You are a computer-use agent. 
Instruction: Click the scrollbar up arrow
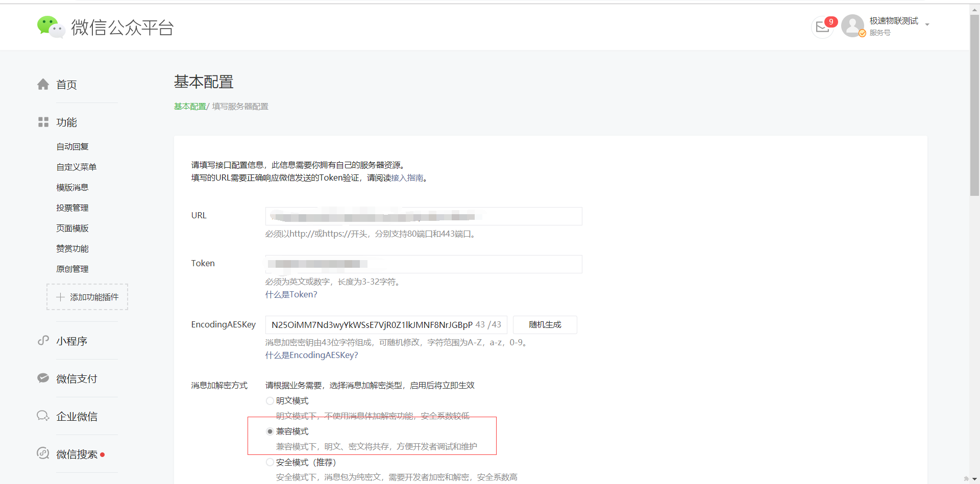(974, 9)
